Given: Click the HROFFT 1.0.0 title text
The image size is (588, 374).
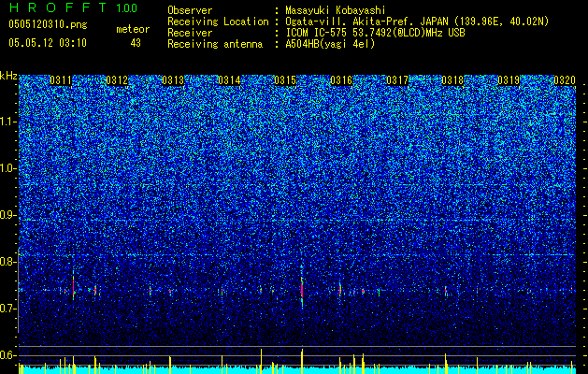Looking at the screenshot, I should (73, 7).
